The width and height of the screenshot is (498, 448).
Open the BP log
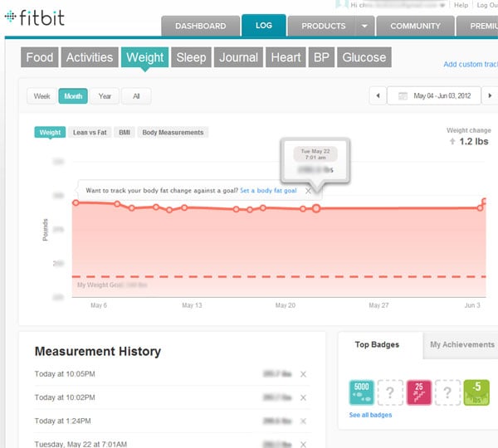click(x=321, y=57)
